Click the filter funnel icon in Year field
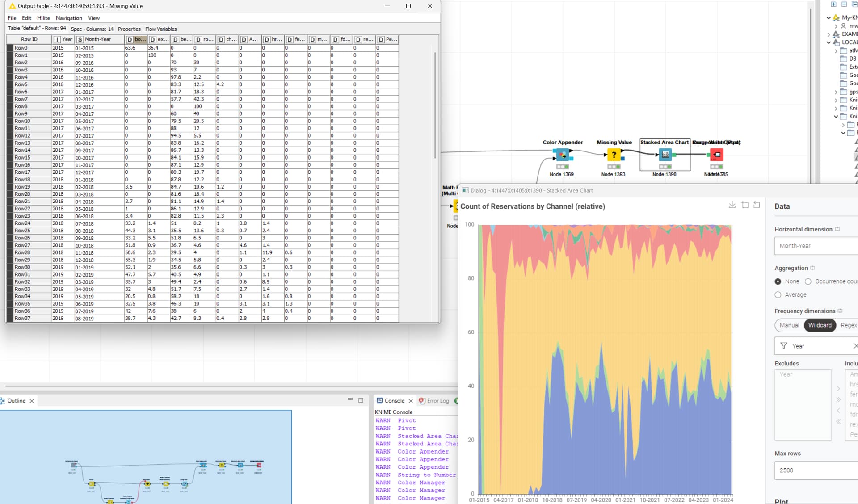The width and height of the screenshot is (858, 504). (x=784, y=346)
